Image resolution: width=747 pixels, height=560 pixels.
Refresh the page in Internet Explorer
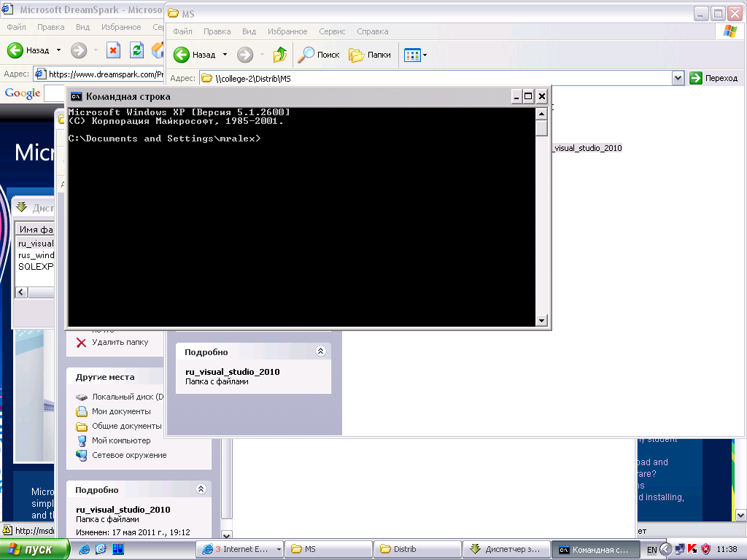tap(136, 50)
